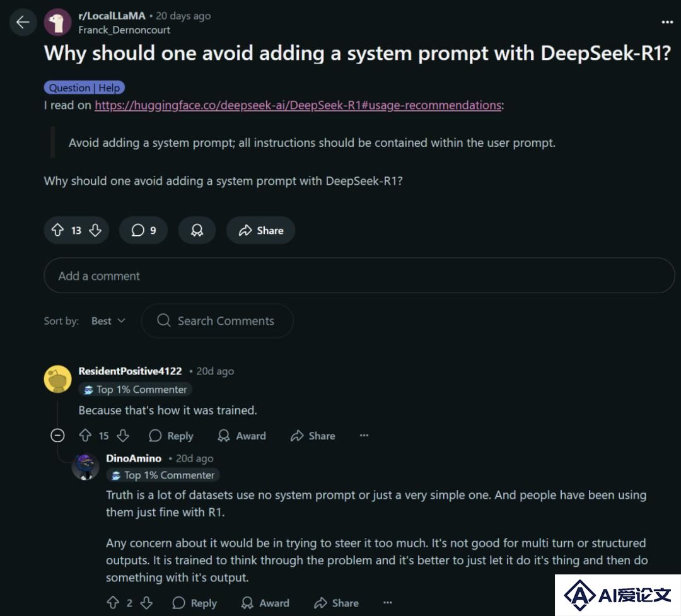The width and height of the screenshot is (681, 616).
Task: Open more options on DinoAmino's comment
Action: pyautogui.click(x=387, y=603)
